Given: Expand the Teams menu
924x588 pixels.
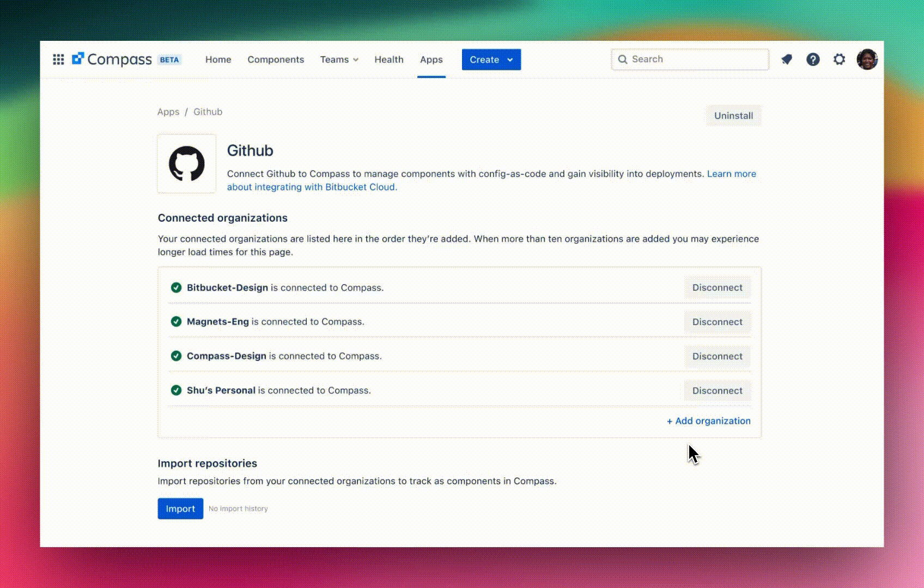Looking at the screenshot, I should pyautogui.click(x=339, y=59).
